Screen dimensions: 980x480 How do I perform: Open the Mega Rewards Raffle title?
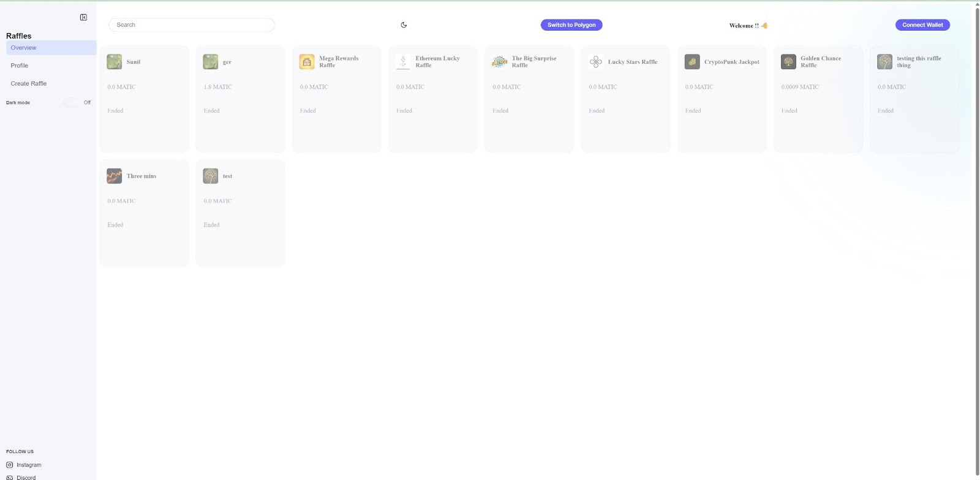pos(339,62)
